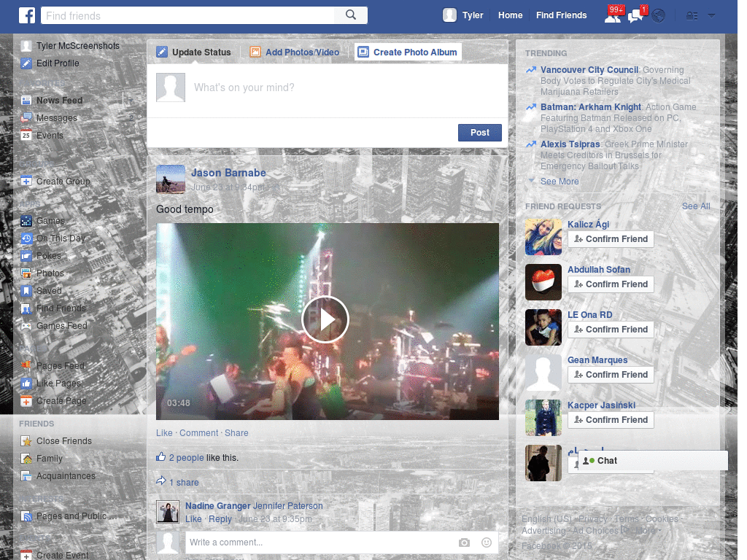This screenshot has width=747, height=560.
Task: Open the 1 share link
Action: [184, 483]
